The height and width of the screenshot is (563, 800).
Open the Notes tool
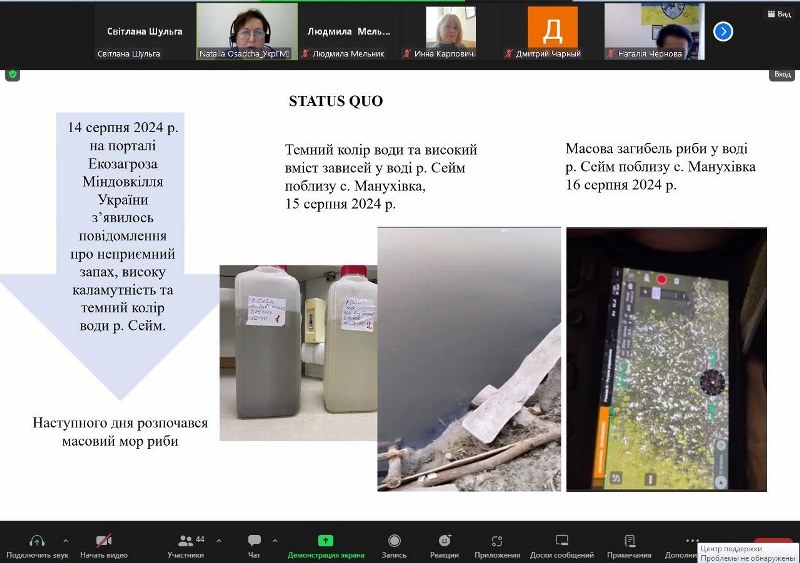click(629, 541)
